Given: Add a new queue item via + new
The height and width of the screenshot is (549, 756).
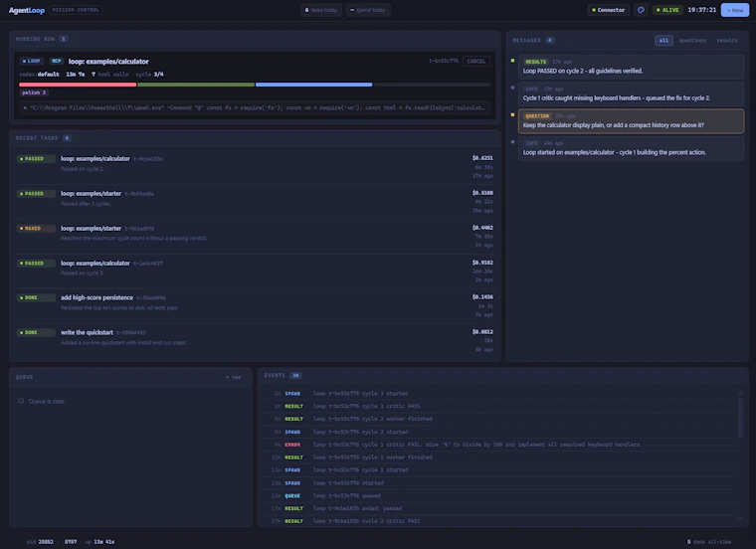Looking at the screenshot, I should [x=234, y=377].
